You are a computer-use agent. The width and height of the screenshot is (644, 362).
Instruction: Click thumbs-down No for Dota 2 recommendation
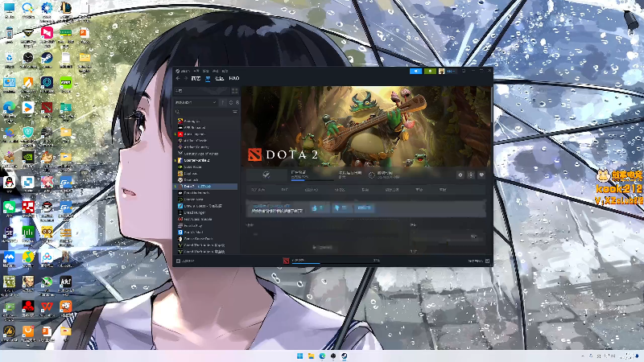pyautogui.click(x=341, y=208)
